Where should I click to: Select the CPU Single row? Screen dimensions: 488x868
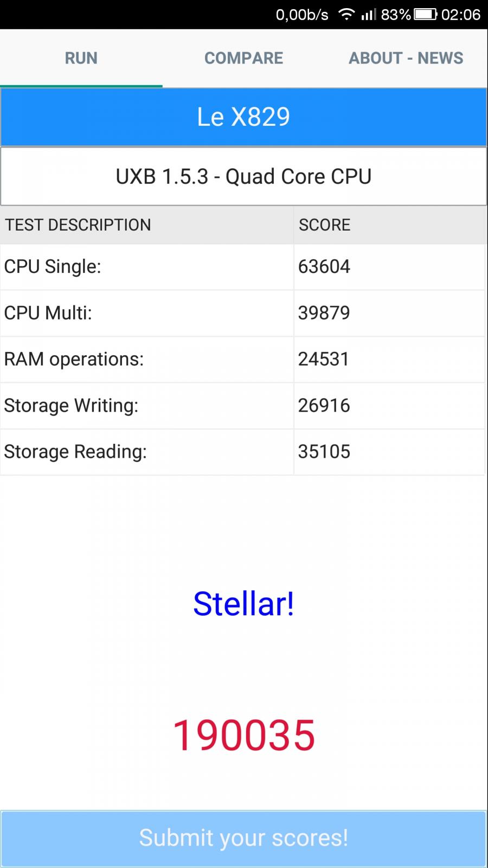tap(242, 266)
